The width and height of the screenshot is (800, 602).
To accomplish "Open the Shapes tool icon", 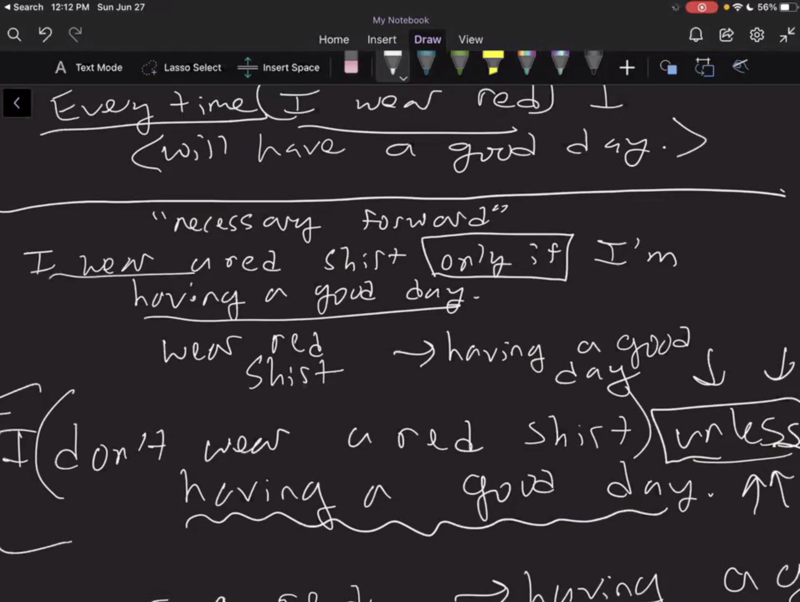I will (x=668, y=67).
